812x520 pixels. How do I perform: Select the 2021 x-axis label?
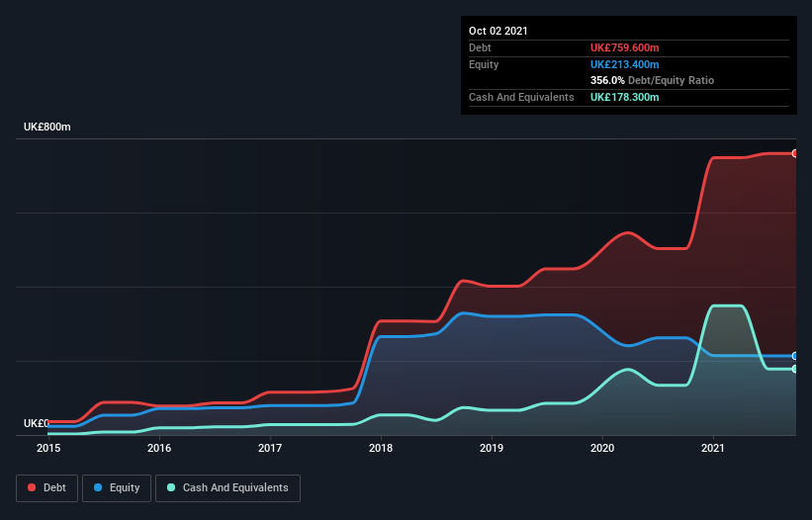click(713, 448)
